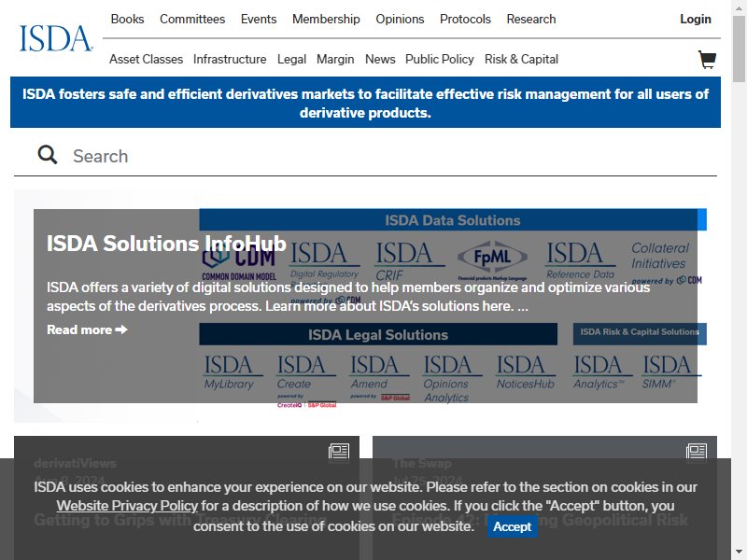Select the Legal navigation item
The width and height of the screenshot is (747, 560).
point(291,59)
